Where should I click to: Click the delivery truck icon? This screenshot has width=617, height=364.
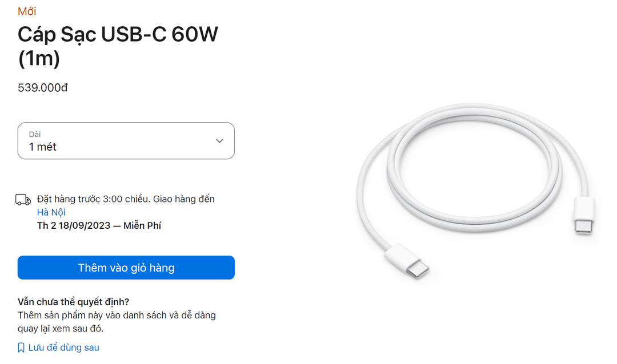(23, 199)
